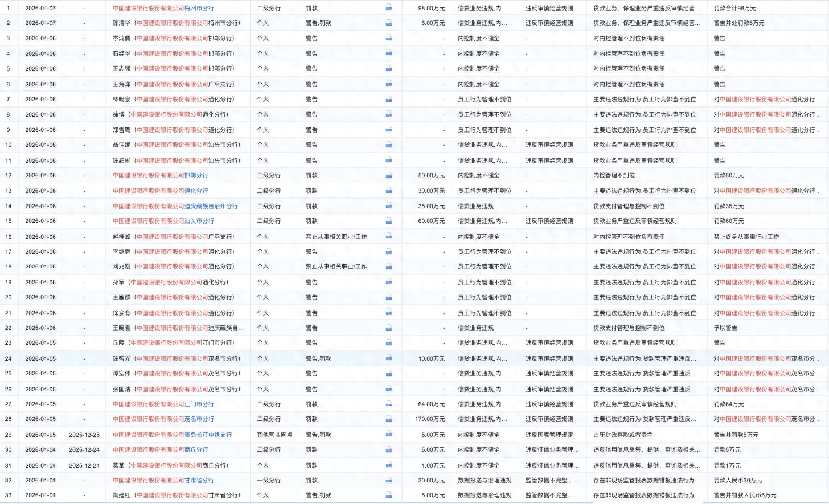Open the 梅州市分行 company link in row 1
The height and width of the screenshot is (504, 829).
coord(163,8)
